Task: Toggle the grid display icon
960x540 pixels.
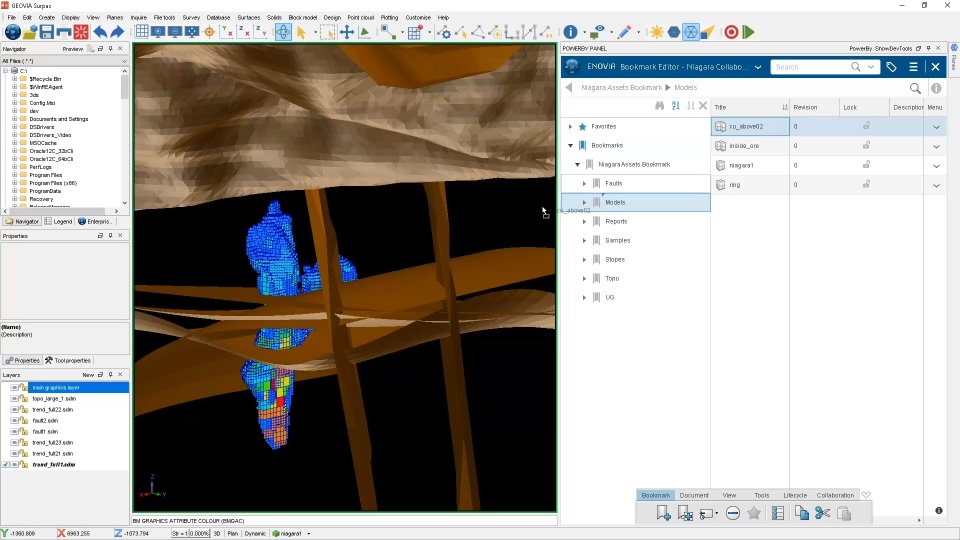Action: pyautogui.click(x=142, y=32)
